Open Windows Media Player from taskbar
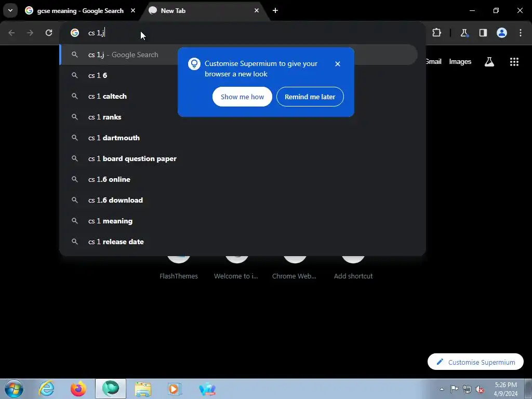The height and width of the screenshot is (399, 532). [175, 389]
